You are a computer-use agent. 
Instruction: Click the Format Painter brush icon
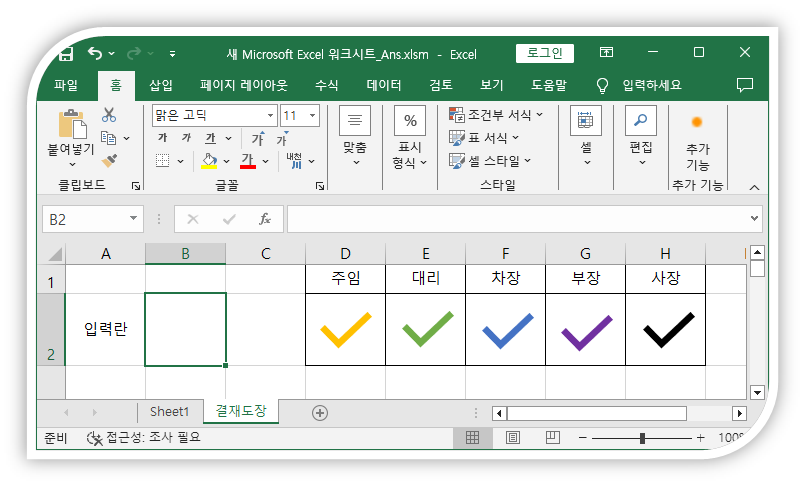point(109,160)
